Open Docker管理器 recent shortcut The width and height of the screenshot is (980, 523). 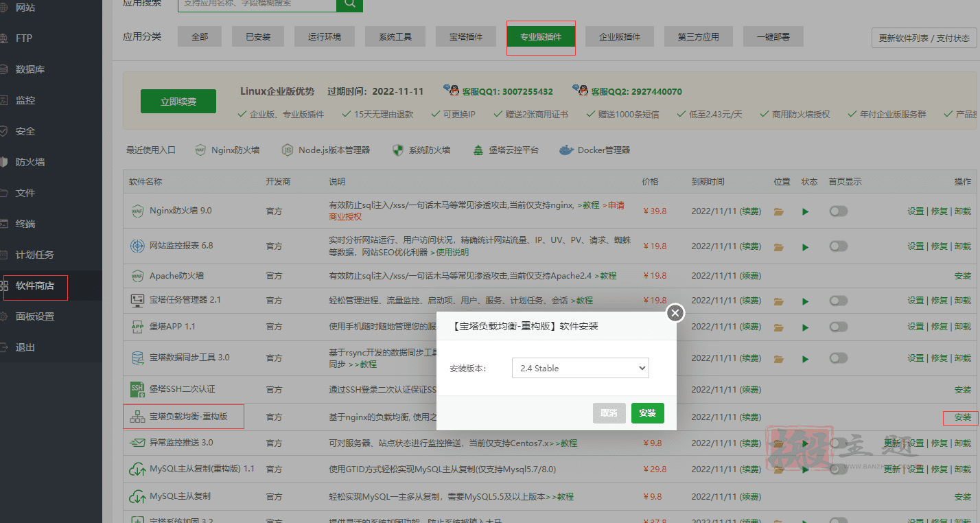tap(595, 150)
